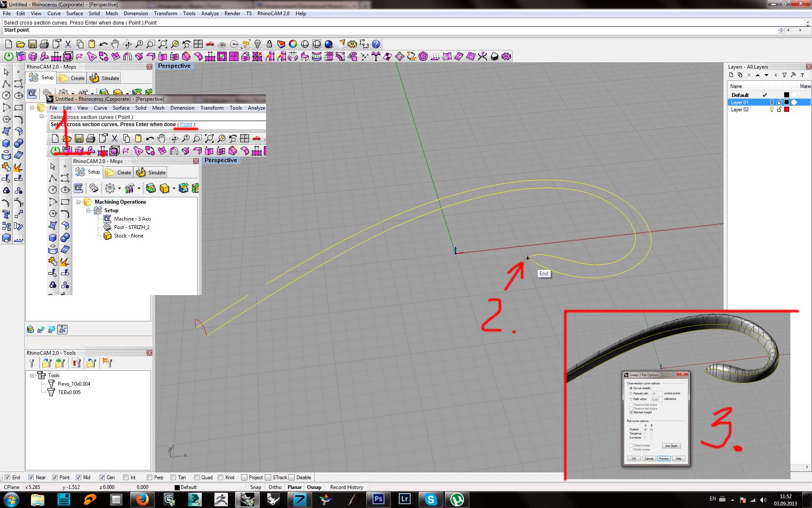Click the Lock objects padlock icon
The image size is (812, 508).
coord(269,44)
